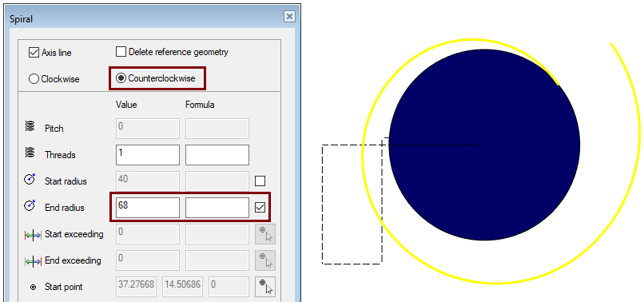The width and height of the screenshot is (644, 302).
Task: Click Start exceeding pick-point button
Action: (x=265, y=234)
